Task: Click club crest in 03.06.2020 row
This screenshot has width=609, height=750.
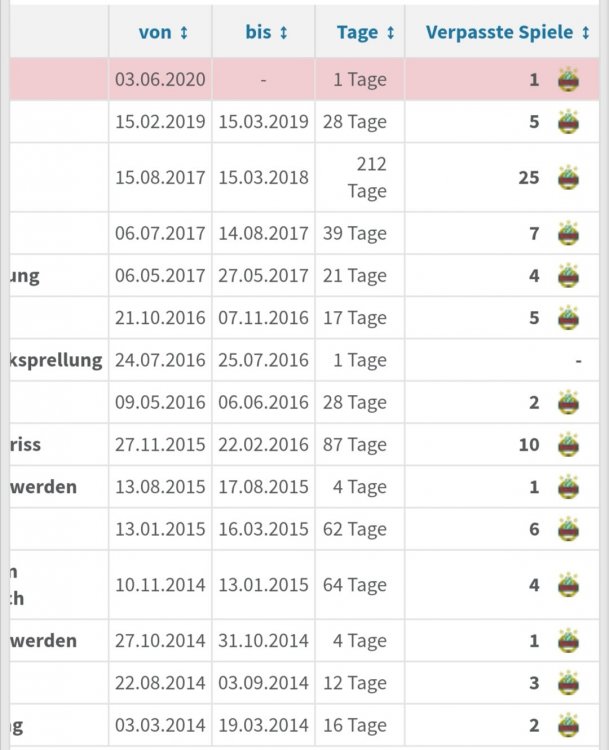Action: pyautogui.click(x=568, y=79)
